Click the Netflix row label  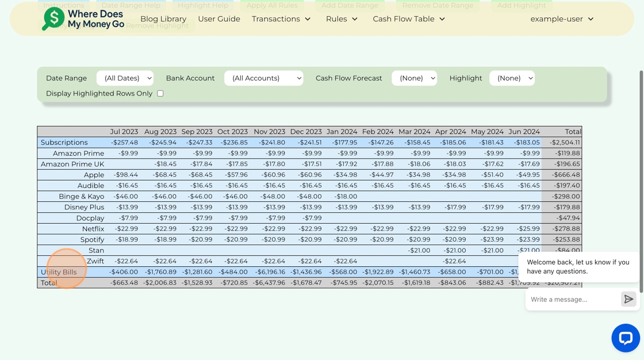pos(93,229)
